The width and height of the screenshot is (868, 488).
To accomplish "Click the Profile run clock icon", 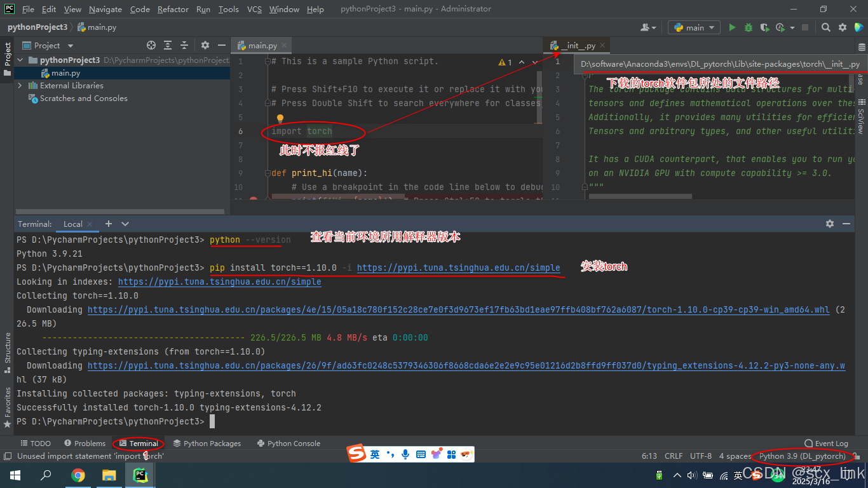I will click(780, 27).
